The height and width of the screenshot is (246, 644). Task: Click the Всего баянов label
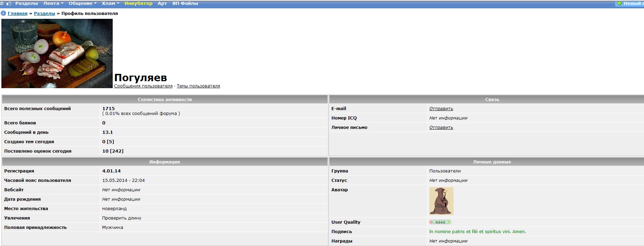(x=20, y=123)
